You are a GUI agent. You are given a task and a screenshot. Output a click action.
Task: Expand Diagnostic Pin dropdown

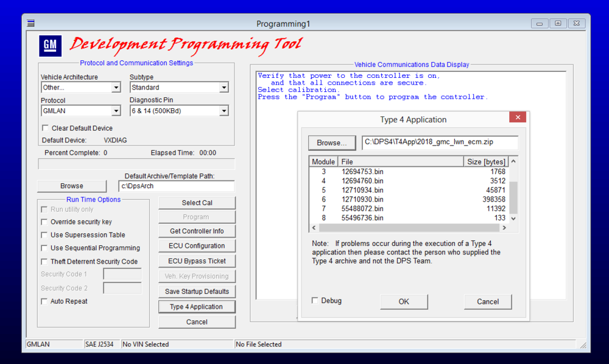pyautogui.click(x=224, y=111)
